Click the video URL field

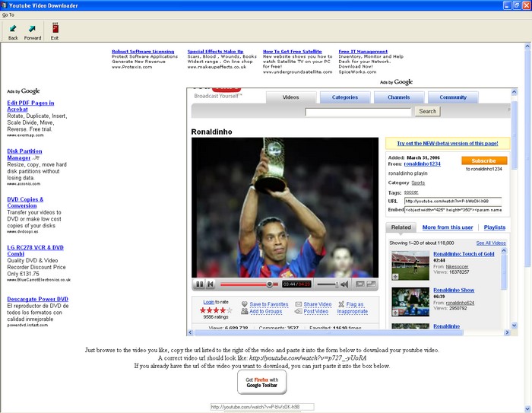tap(453, 201)
